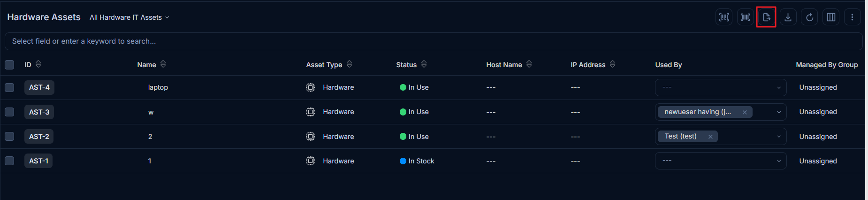868x200 pixels.
Task: Click 'Unassigned' group in AST-4 row
Action: pos(818,87)
